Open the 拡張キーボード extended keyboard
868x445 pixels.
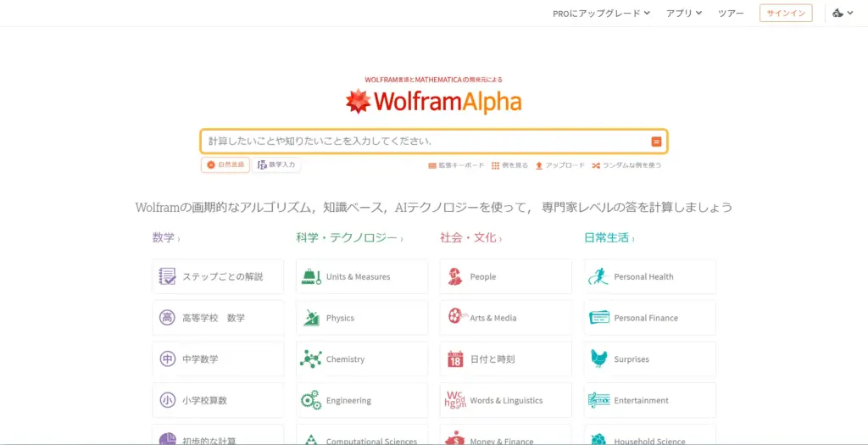click(x=456, y=165)
